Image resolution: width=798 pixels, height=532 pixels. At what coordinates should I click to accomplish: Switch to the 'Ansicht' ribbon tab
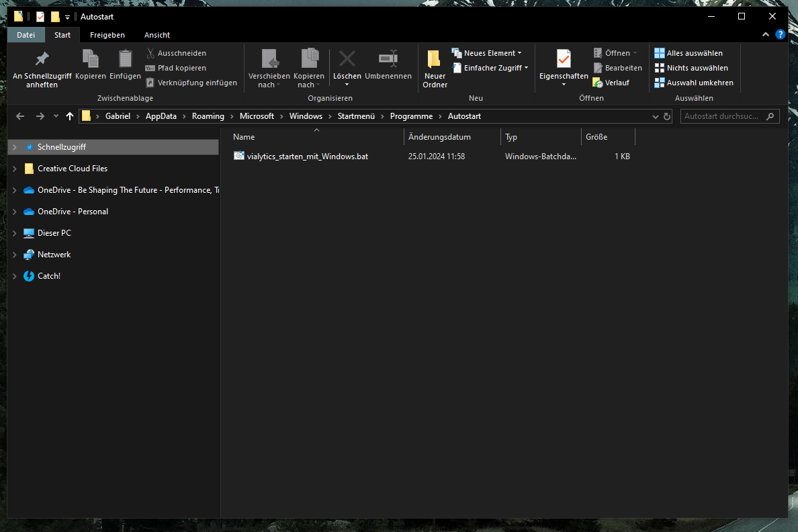[x=157, y=34]
